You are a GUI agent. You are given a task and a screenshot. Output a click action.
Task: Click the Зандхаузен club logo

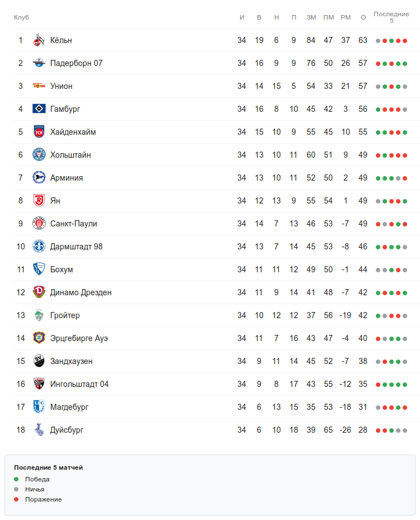[x=39, y=361]
